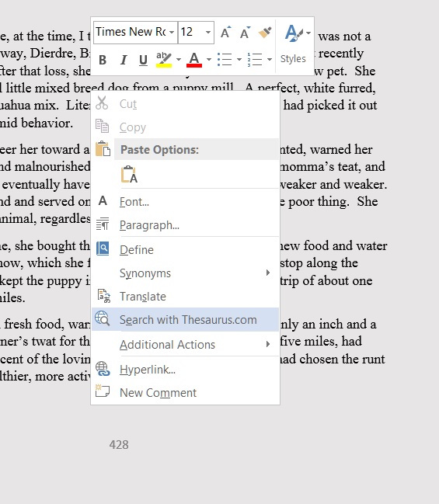Click "had chosen the runt" text
Viewport: 439px width, 504px height.
[x=332, y=359]
